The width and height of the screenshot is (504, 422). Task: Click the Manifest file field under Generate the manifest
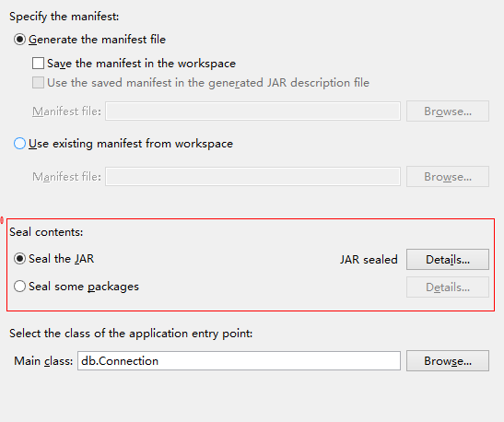click(252, 111)
